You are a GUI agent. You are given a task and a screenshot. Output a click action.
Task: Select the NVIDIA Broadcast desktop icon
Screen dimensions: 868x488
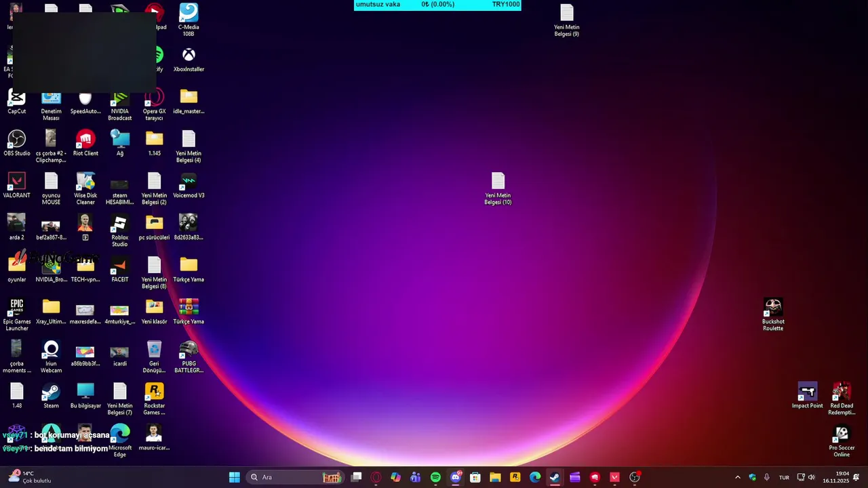pos(120,106)
